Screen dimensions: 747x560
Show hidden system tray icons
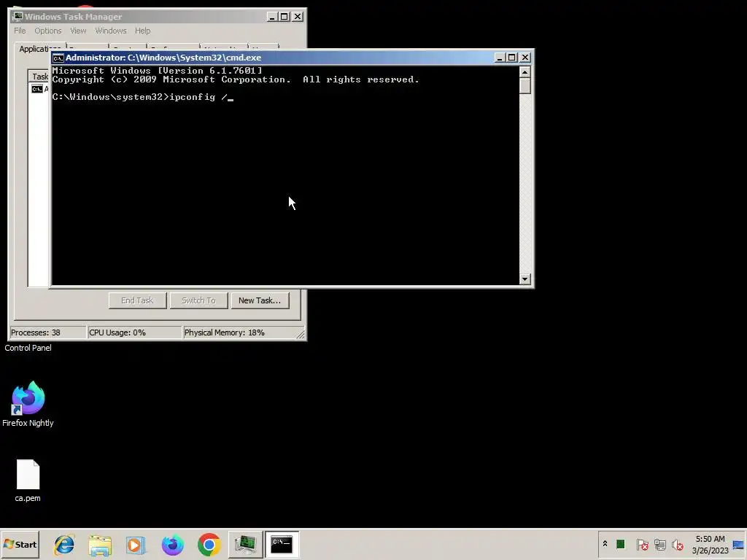605,544
